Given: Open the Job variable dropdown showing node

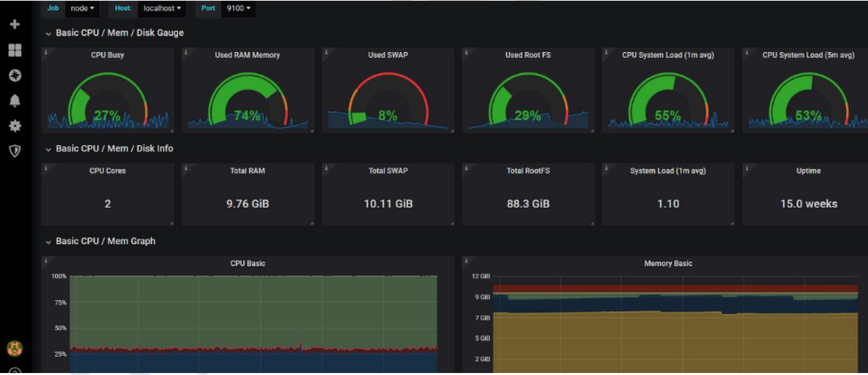Looking at the screenshot, I should 83,9.
